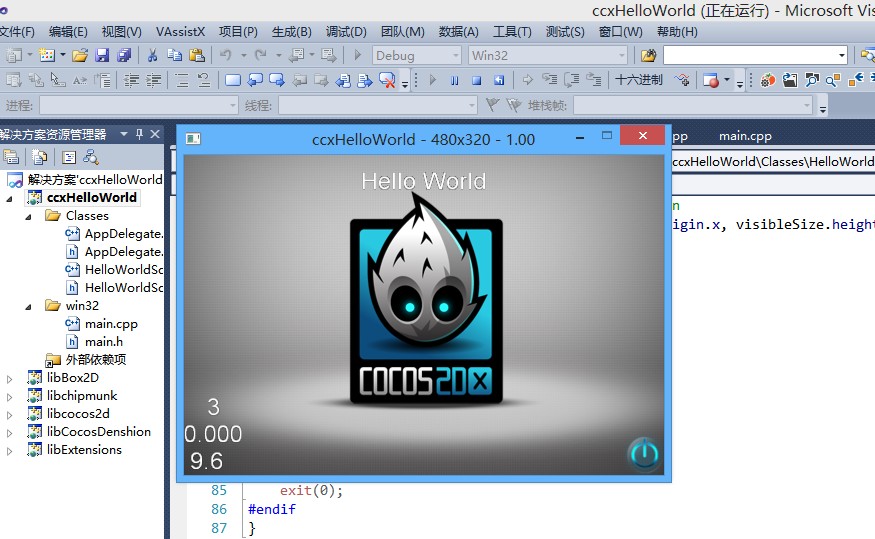Click the Breakpoints window icon with red dot
Viewport: 875px width, 539px height.
(711, 80)
